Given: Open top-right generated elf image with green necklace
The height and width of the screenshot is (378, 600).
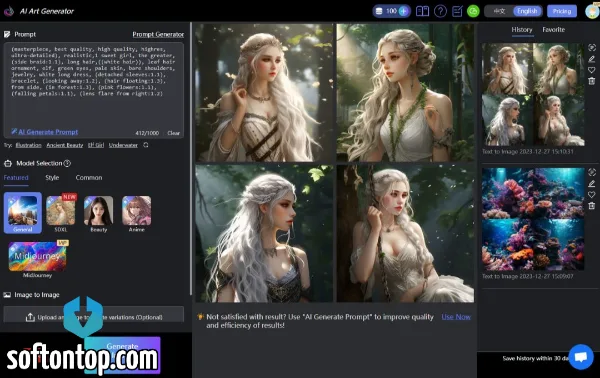Looking at the screenshot, I should click(405, 93).
